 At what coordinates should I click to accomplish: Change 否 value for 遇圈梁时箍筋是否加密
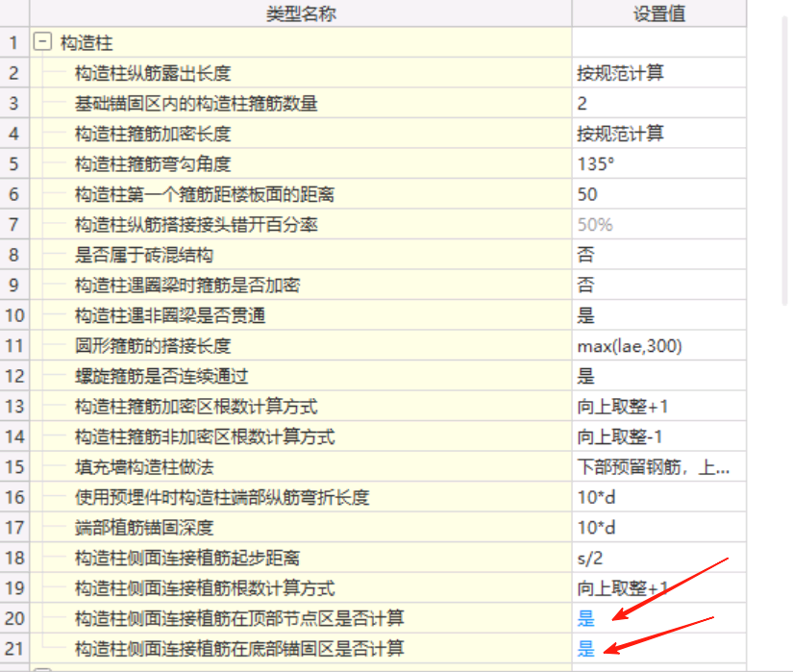659,286
